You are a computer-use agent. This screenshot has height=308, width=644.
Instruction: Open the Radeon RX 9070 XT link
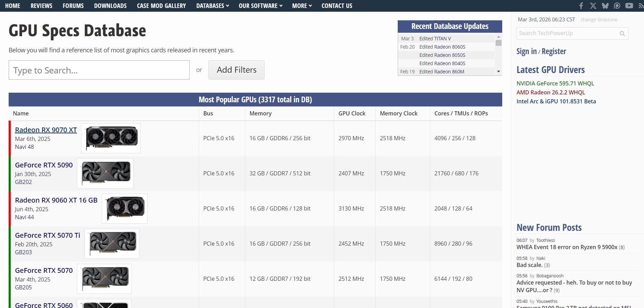coord(46,130)
